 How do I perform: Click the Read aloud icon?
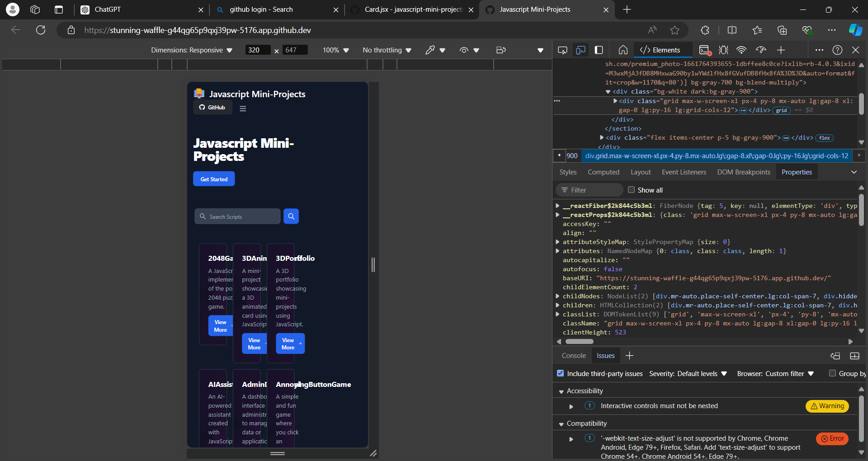click(x=652, y=30)
